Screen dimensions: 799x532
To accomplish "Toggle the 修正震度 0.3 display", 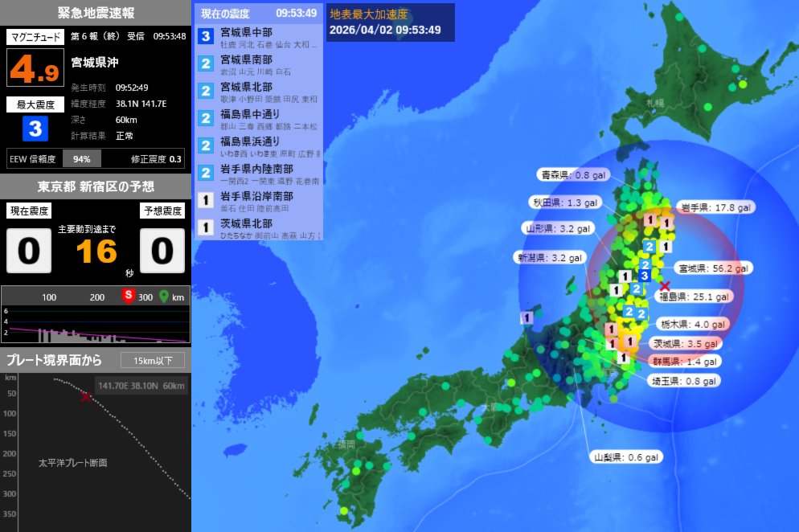I will pyautogui.click(x=154, y=158).
